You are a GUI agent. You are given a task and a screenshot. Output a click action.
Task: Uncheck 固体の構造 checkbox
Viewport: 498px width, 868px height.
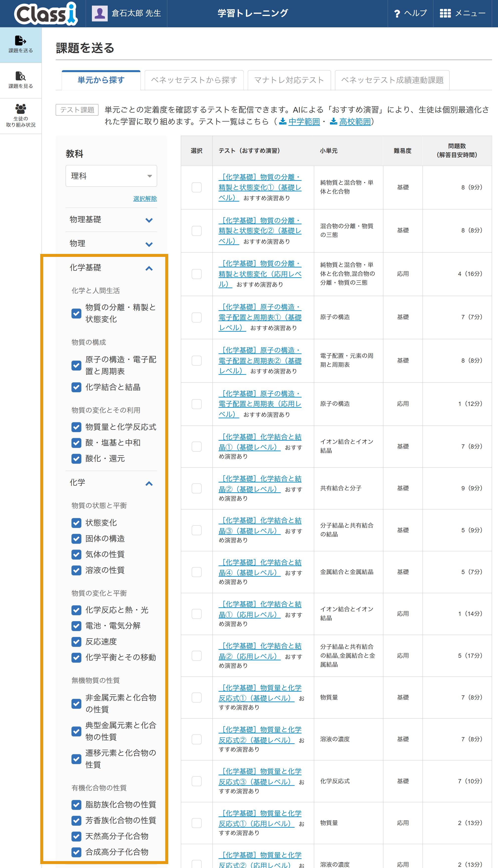(x=76, y=539)
